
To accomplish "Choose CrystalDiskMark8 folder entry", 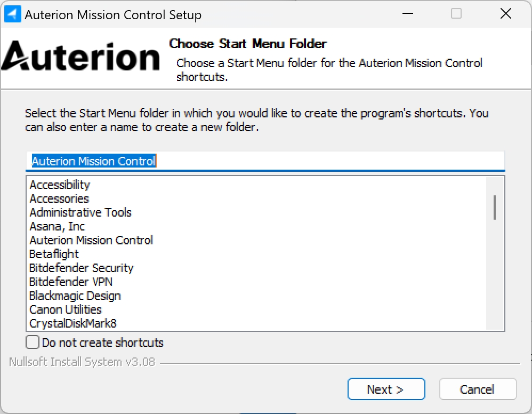I will pos(73,324).
